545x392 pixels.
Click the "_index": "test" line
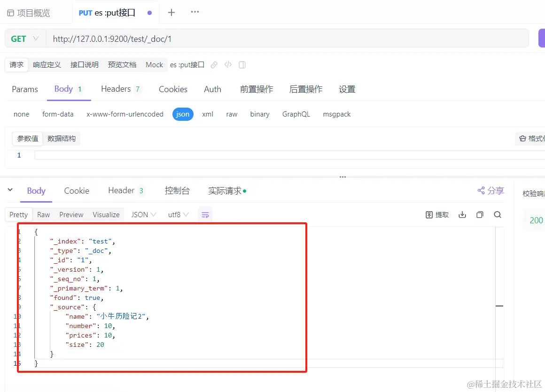(82, 241)
